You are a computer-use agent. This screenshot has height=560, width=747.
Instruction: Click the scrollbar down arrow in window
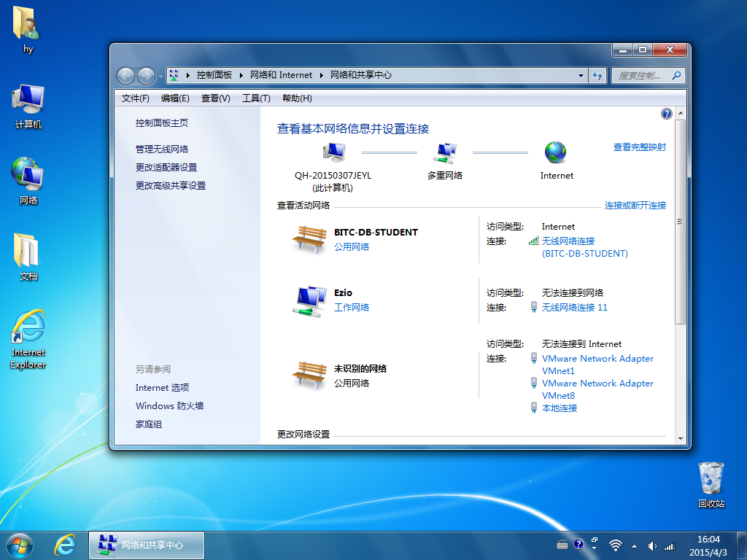(681, 438)
